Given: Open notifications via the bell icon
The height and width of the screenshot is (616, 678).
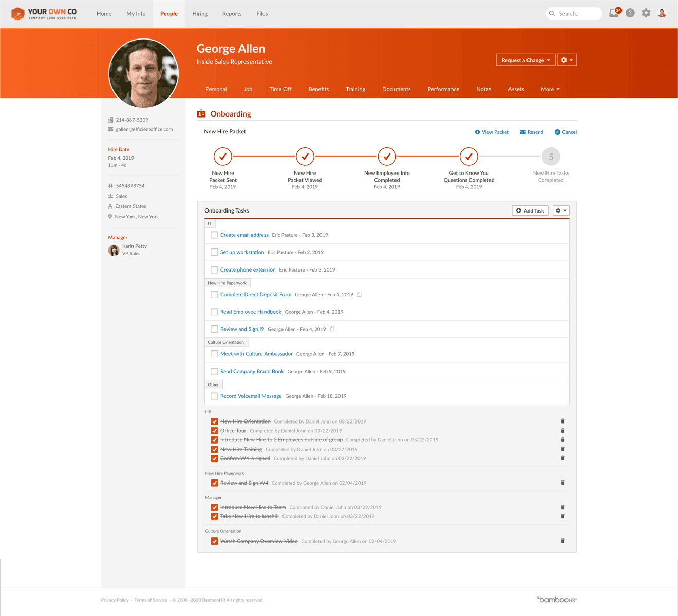Looking at the screenshot, I should tap(614, 13).
